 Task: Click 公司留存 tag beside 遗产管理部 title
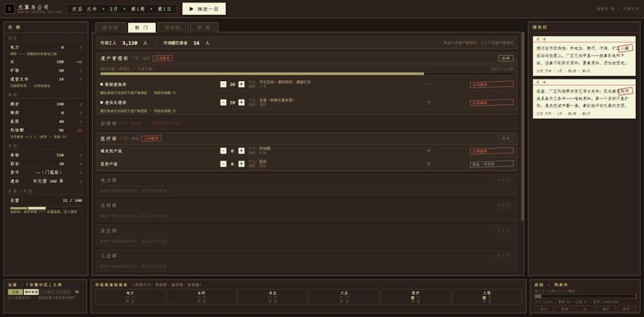point(163,59)
